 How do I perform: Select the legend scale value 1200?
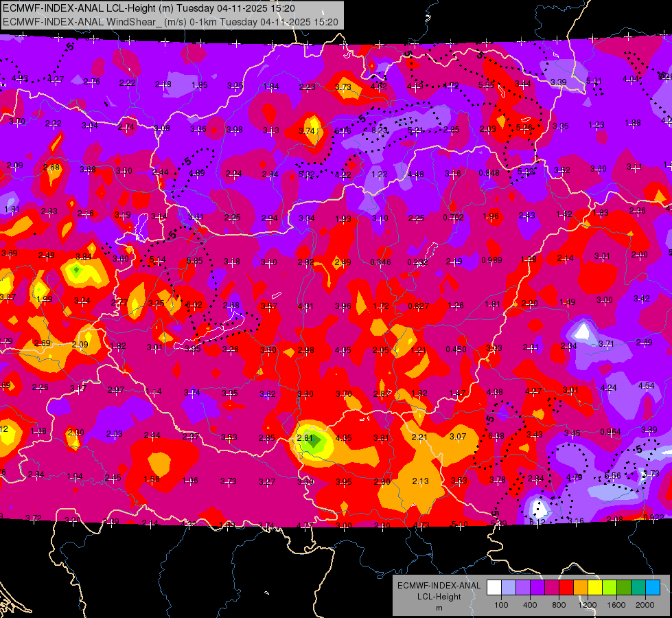click(x=588, y=605)
